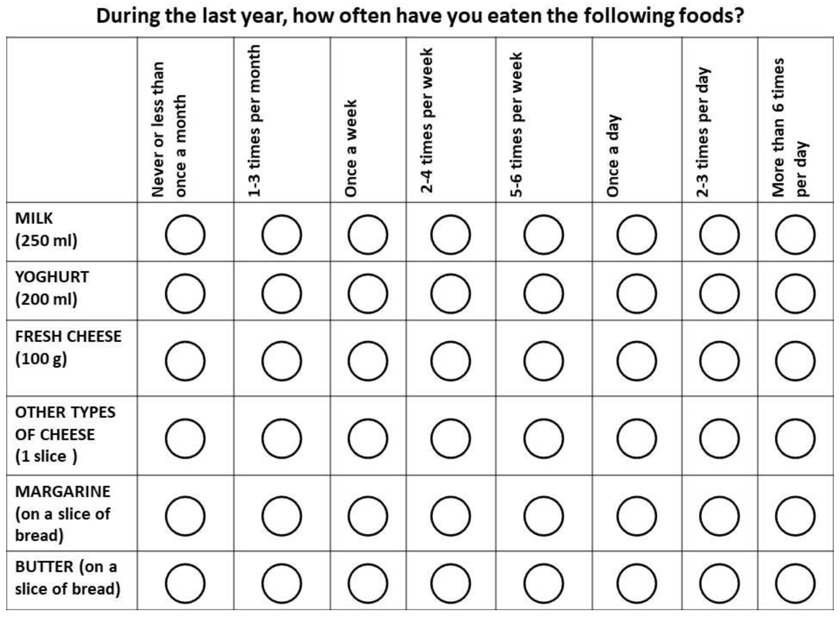
Task: Select Yoghurt 'Once a week' radio button
Action: tap(368, 293)
